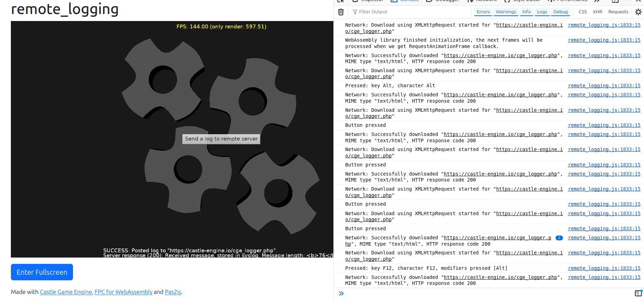Click the console input prompt chevrons
The width and height of the screenshot is (644, 301).
click(x=341, y=294)
